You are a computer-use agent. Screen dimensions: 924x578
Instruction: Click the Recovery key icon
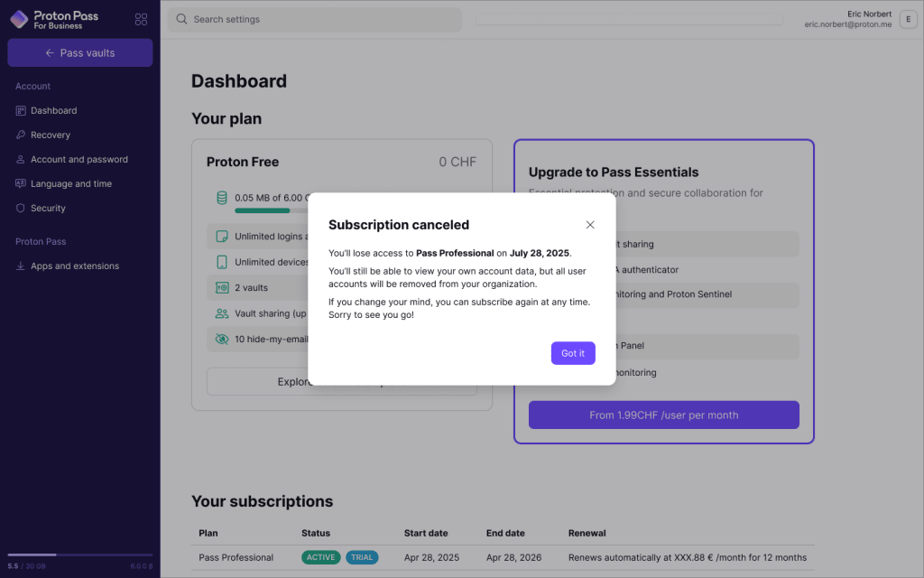tap(21, 135)
